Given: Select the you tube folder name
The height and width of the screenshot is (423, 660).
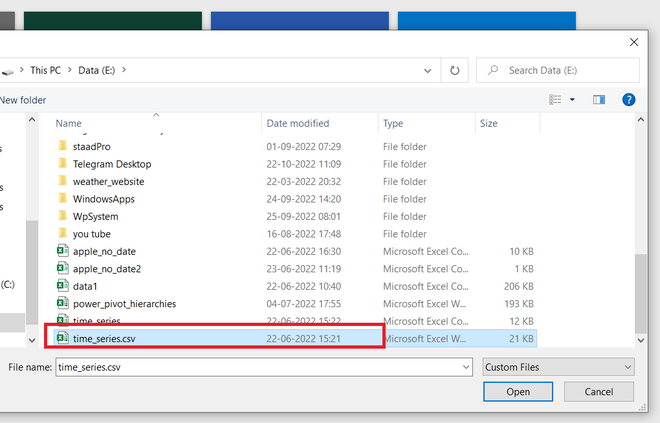Looking at the screenshot, I should tap(92, 234).
